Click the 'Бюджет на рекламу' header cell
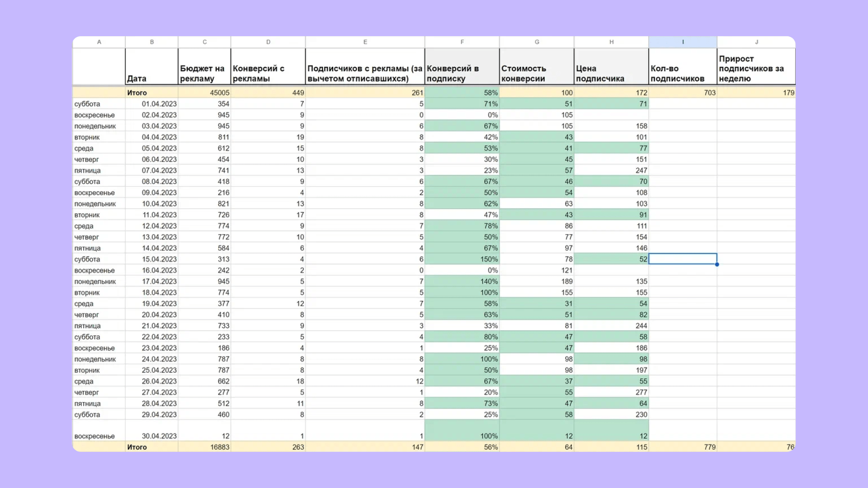The image size is (868, 488). [x=205, y=66]
